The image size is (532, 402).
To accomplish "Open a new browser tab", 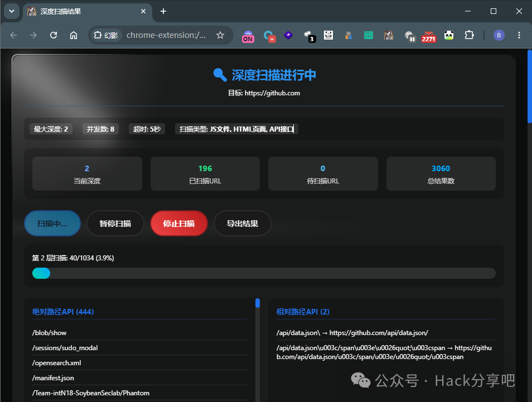I will tap(163, 11).
